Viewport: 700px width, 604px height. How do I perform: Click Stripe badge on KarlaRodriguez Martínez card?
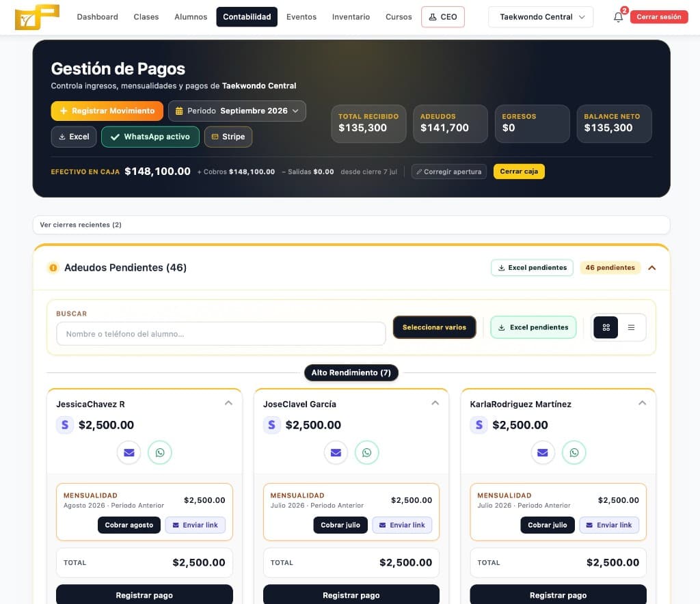479,425
